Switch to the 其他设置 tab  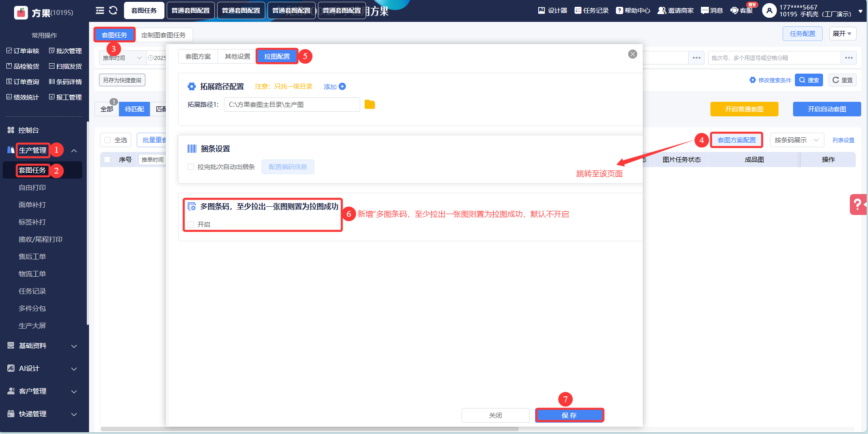pos(238,56)
